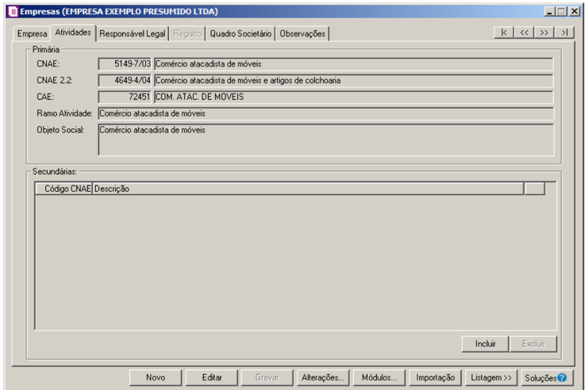588x390 pixels.
Task: Open the Alterações dialog
Action: 323,377
